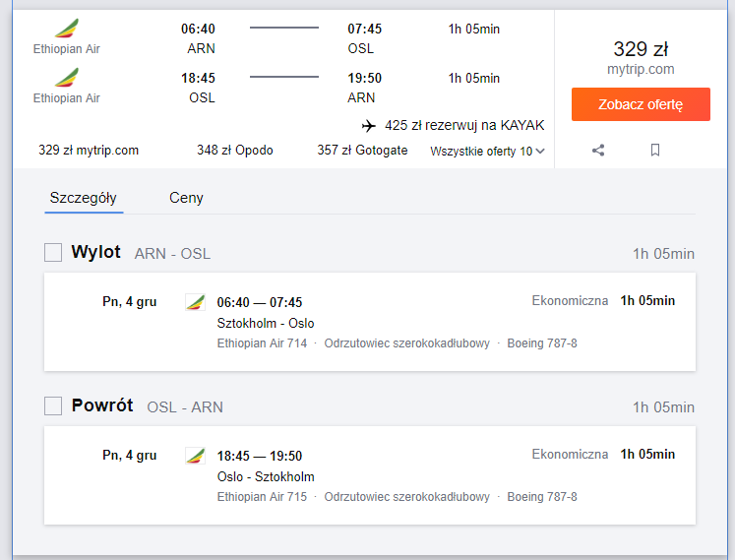735x560 pixels.
Task: Click the Oslo - Sztokholm flight card
Action: (x=370, y=475)
